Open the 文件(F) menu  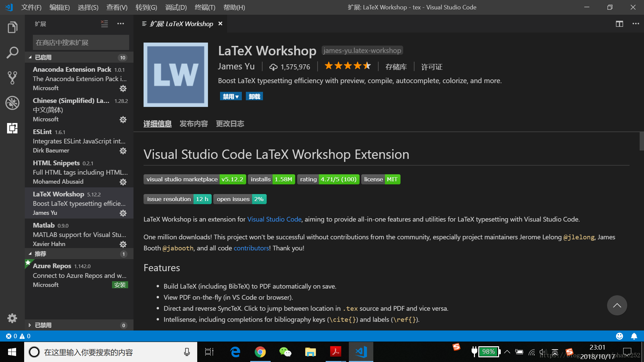31,7
